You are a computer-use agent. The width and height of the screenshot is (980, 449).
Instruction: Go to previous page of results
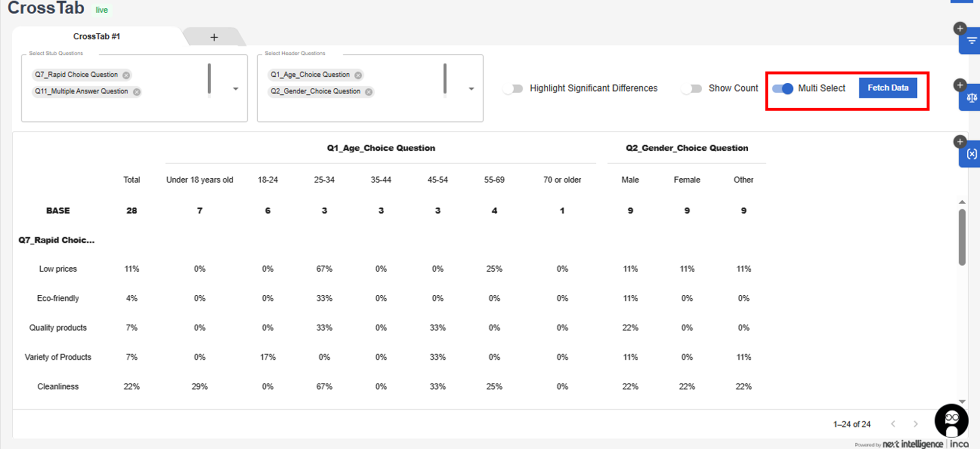tap(893, 424)
